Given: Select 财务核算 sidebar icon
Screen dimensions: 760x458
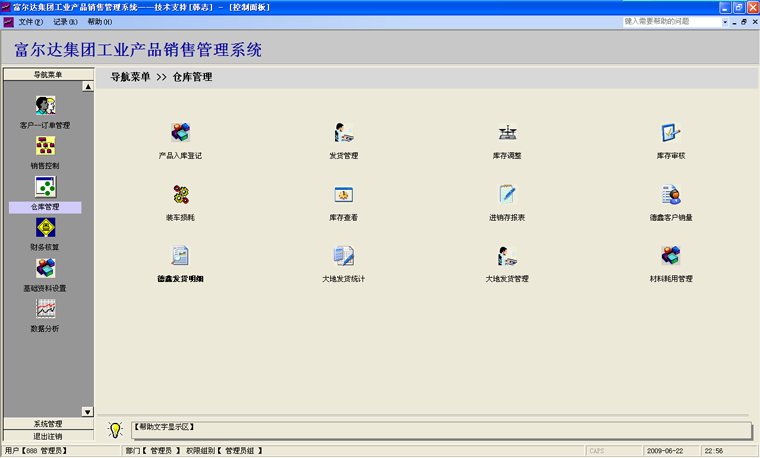Looking at the screenshot, I should click(45, 227).
